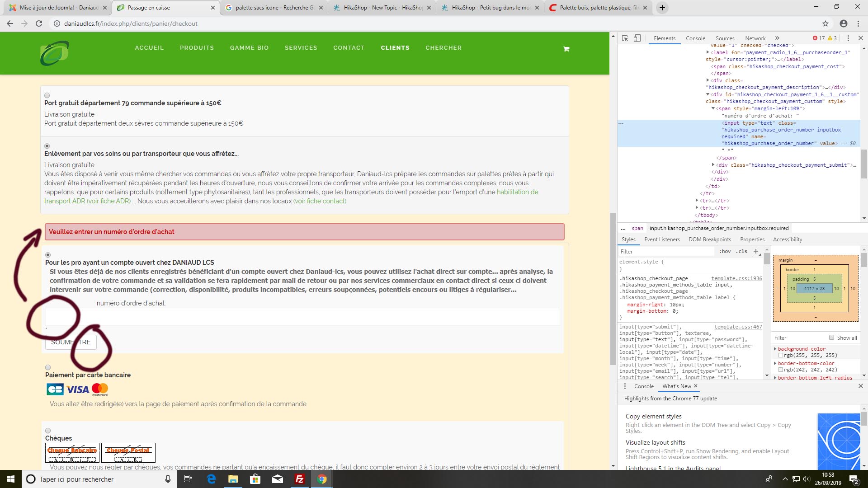Click the new style rule plus icon
The image size is (868, 488).
(x=756, y=251)
